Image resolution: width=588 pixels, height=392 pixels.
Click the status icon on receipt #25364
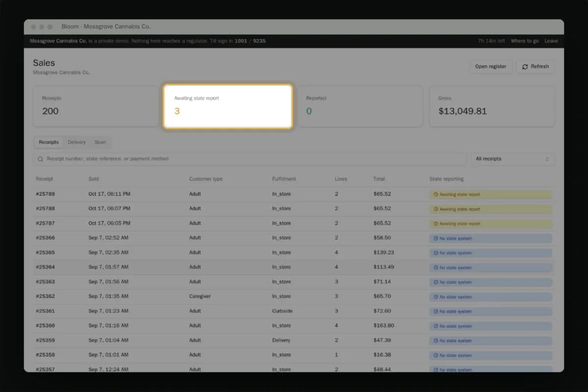(x=436, y=268)
